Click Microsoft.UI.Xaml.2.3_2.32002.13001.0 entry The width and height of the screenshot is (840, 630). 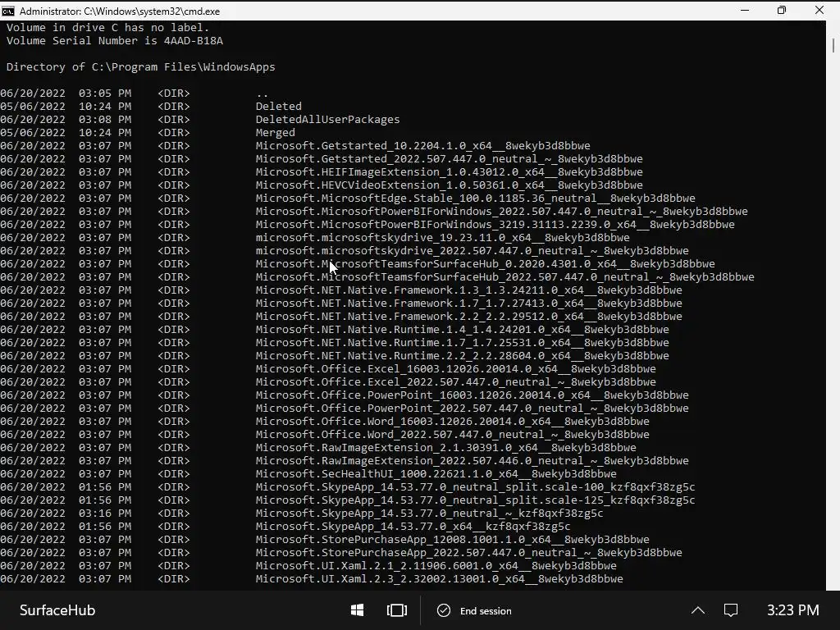point(440,578)
